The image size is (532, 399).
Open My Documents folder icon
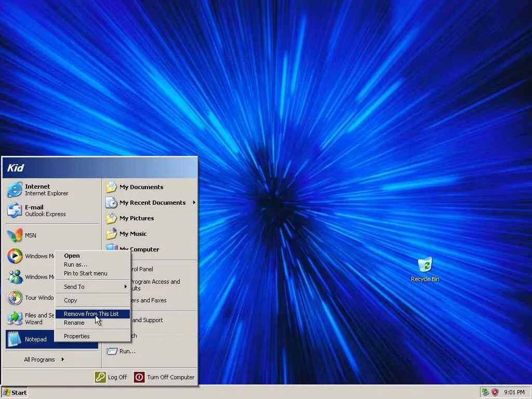pyautogui.click(x=111, y=187)
